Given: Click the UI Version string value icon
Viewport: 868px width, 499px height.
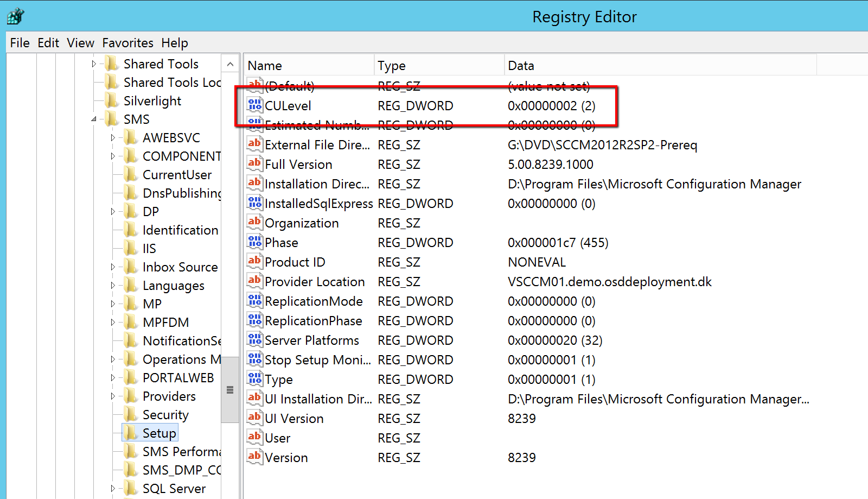Looking at the screenshot, I should point(254,418).
